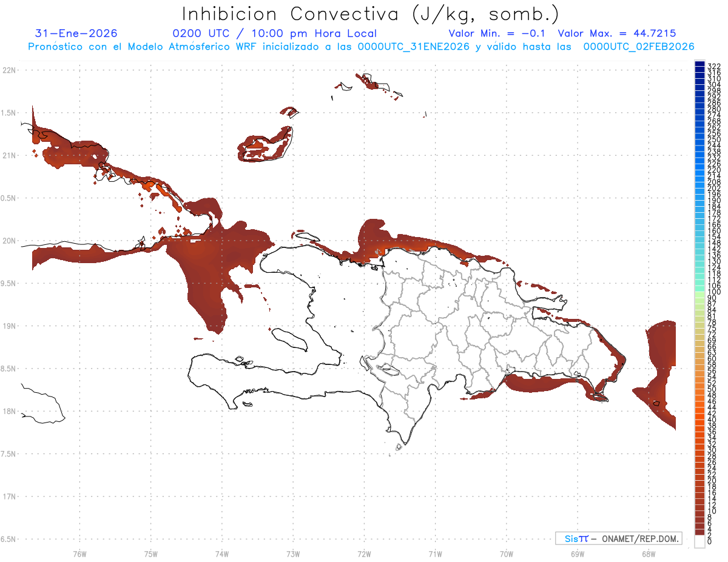This screenshot has height=562, width=728.
Task: Click the date label '31-Ene-2026'
Action: 76,33
